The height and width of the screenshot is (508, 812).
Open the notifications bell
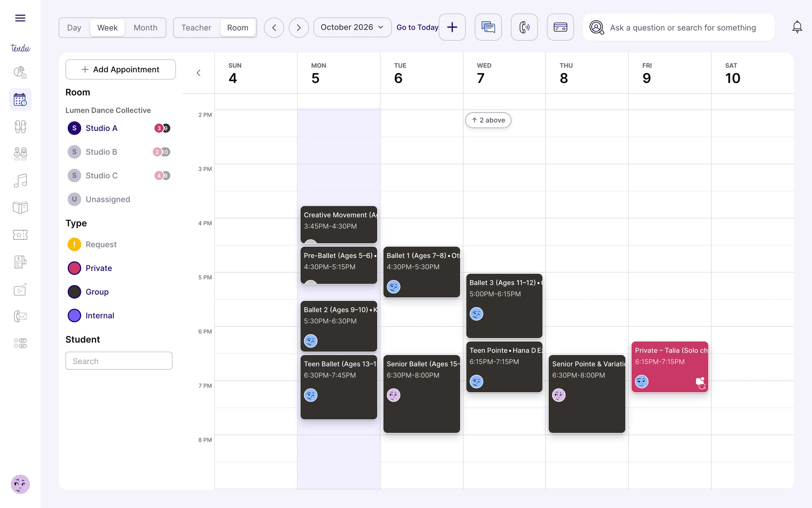point(797,27)
